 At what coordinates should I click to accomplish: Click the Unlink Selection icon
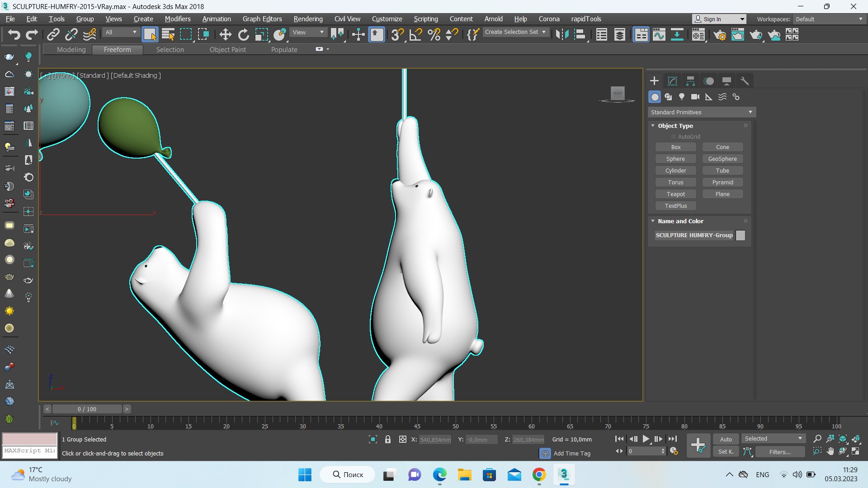point(71,34)
